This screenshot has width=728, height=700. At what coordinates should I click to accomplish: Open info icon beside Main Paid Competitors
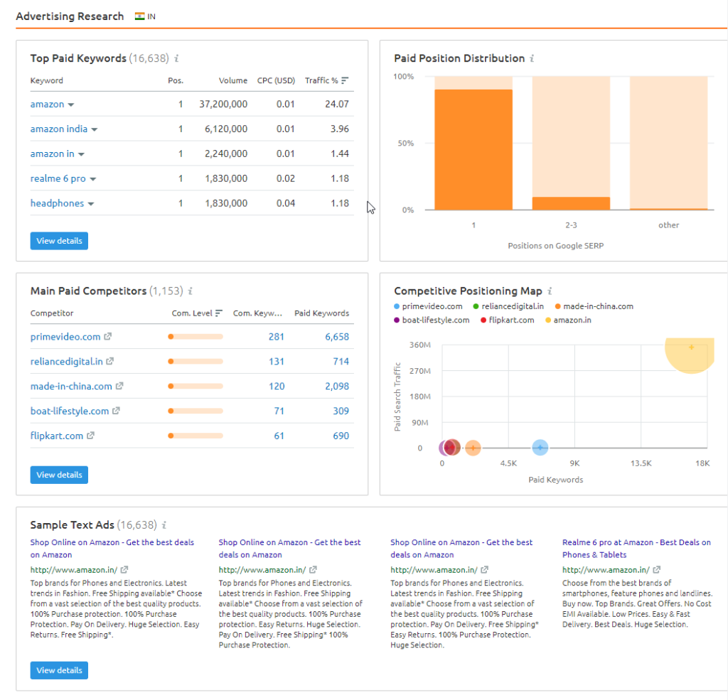191,291
